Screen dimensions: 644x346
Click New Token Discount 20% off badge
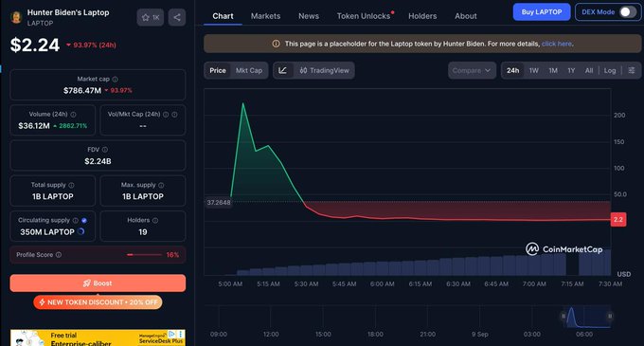(x=98, y=302)
